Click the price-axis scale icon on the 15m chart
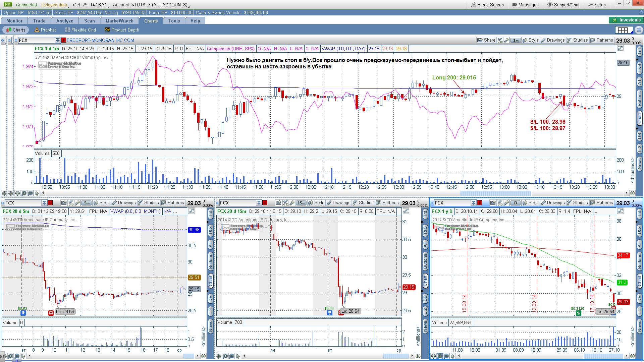 (406, 211)
